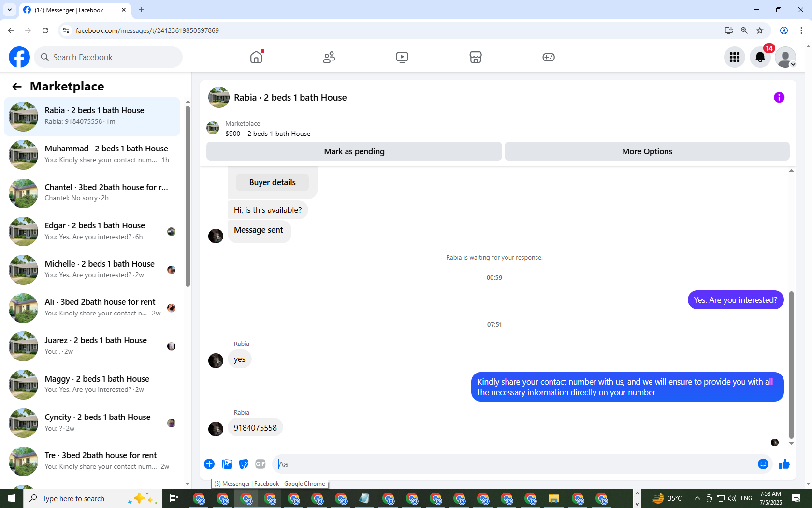Screen dimensions: 812x508
Task: Click the 'yes' message from Rabia
Action: point(240,359)
